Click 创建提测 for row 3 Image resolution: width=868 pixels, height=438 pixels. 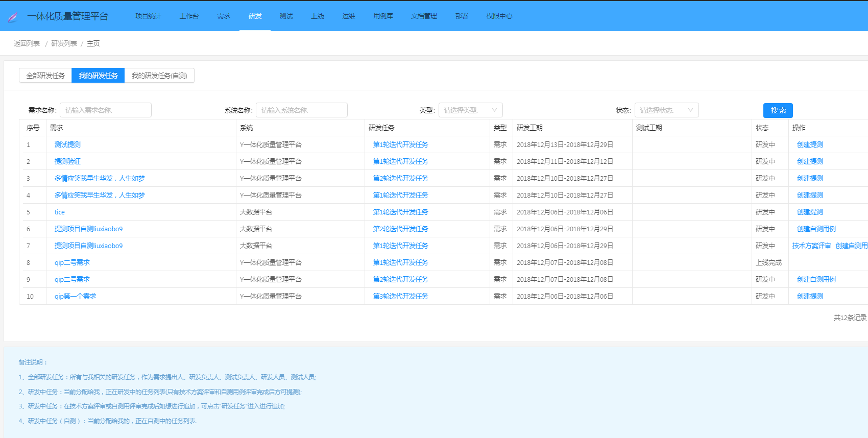pos(810,178)
